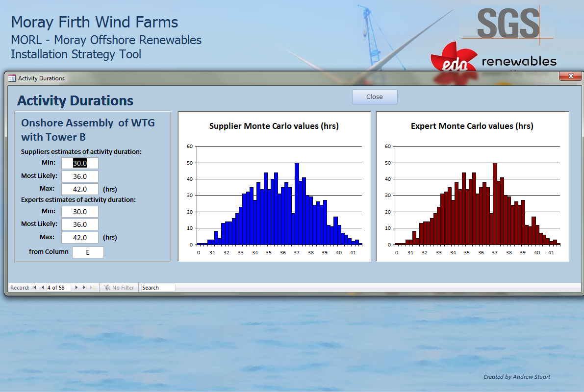Screen dimensions: 584x392
Task: Go to next record in navigator
Action: point(76,288)
